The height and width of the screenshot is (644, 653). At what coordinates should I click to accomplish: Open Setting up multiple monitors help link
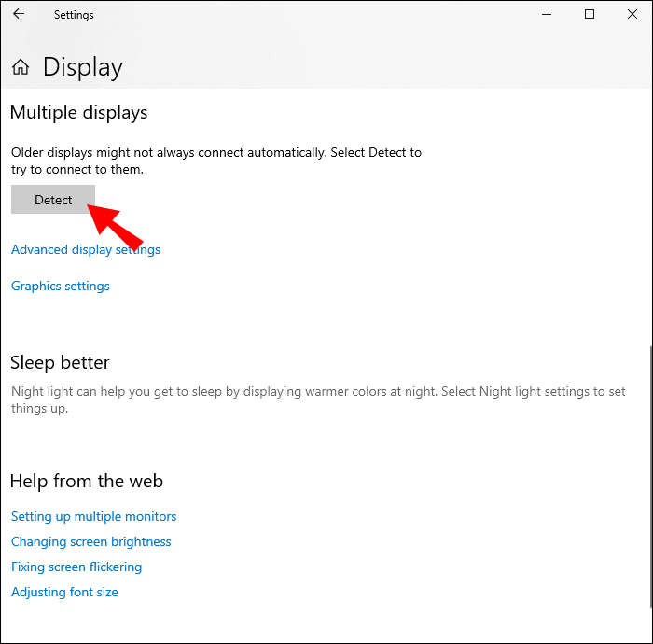pos(93,516)
